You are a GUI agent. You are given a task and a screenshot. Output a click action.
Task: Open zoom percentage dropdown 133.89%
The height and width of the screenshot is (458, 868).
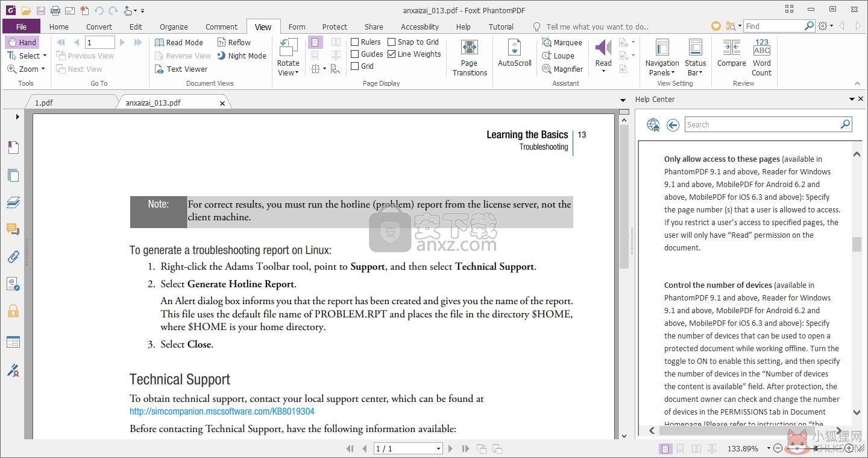point(769,448)
